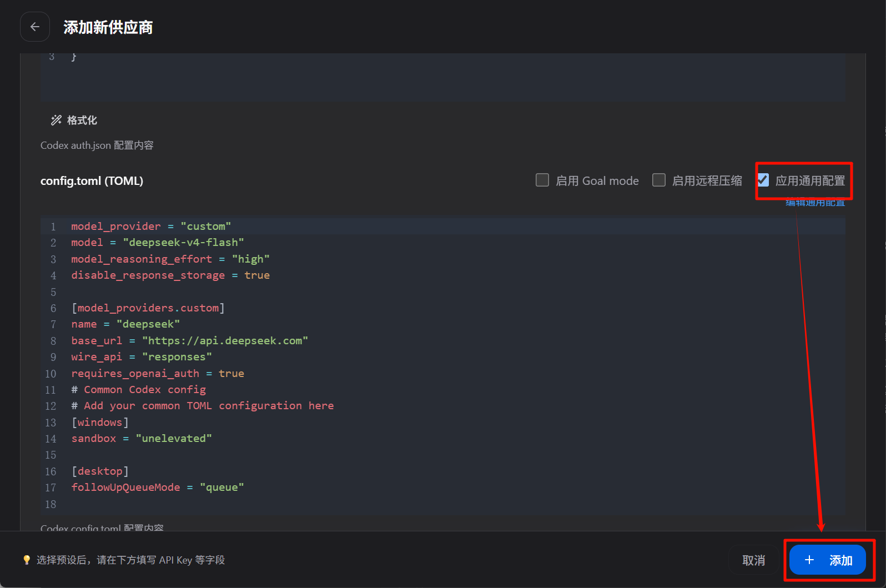Click the disable_response_storage = true line

coord(170,275)
